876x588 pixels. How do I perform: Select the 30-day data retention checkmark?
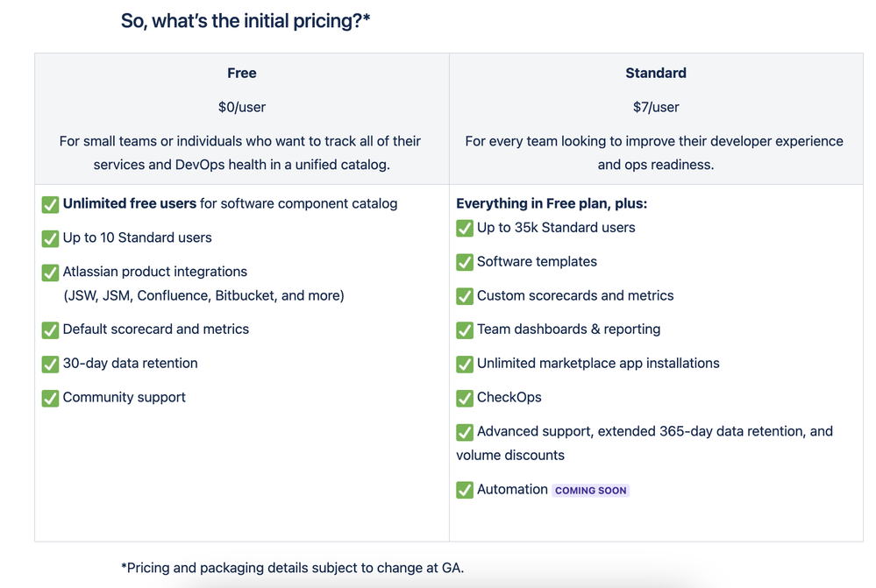(x=51, y=364)
